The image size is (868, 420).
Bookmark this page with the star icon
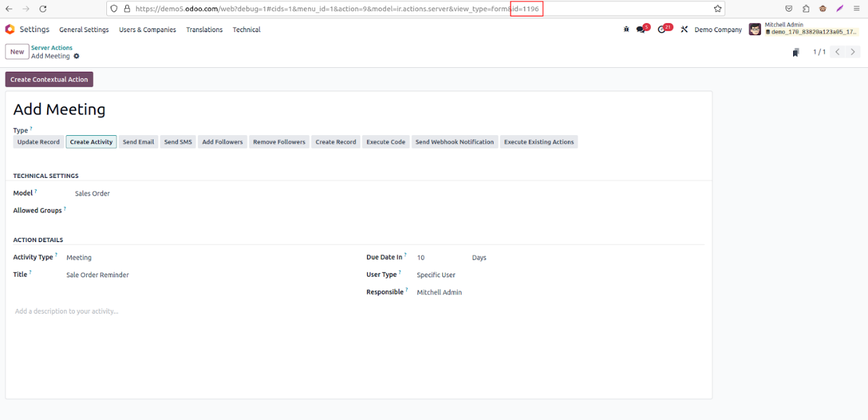pyautogui.click(x=717, y=9)
